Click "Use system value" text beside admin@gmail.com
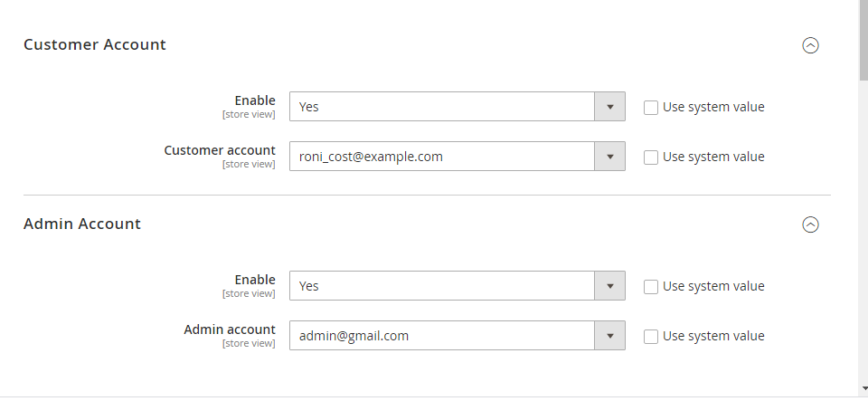The image size is (868, 401). (x=713, y=336)
